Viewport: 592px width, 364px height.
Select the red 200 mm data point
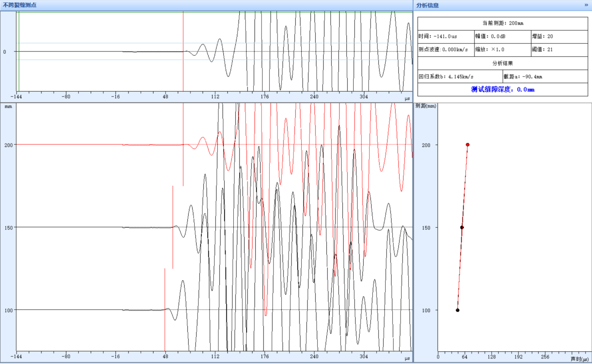(468, 144)
